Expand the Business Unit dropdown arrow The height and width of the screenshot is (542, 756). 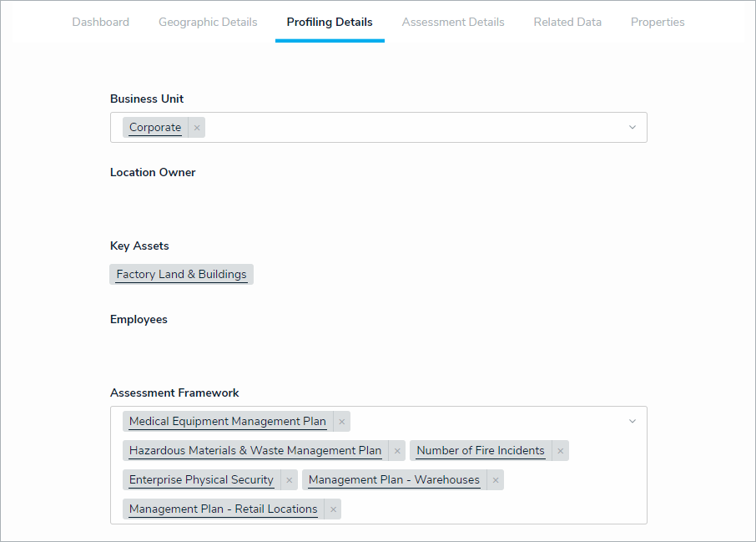point(632,128)
